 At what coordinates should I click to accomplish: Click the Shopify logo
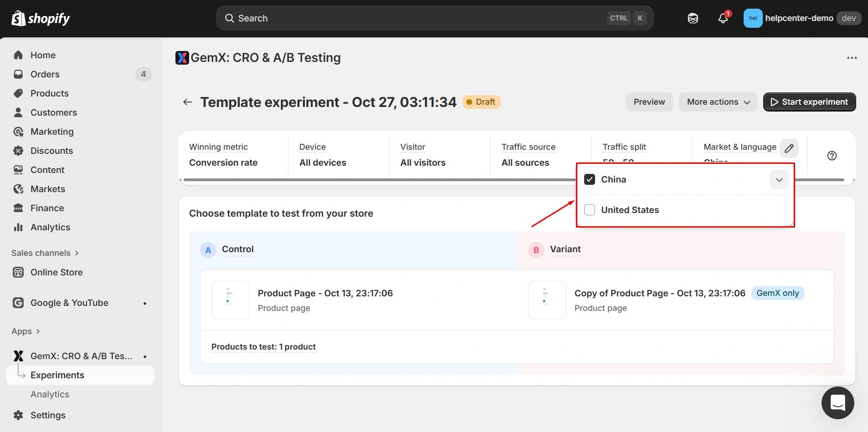41,18
